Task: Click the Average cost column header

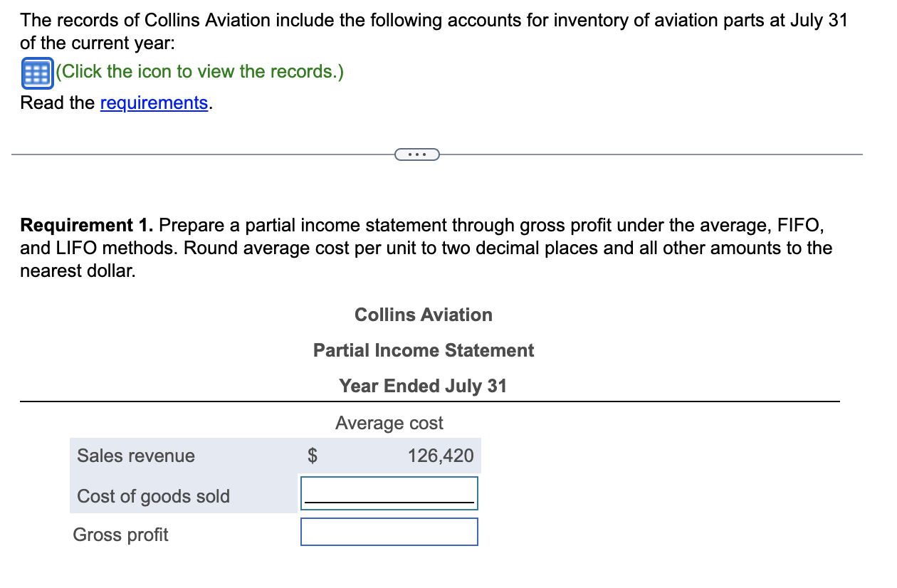Action: pos(389,423)
